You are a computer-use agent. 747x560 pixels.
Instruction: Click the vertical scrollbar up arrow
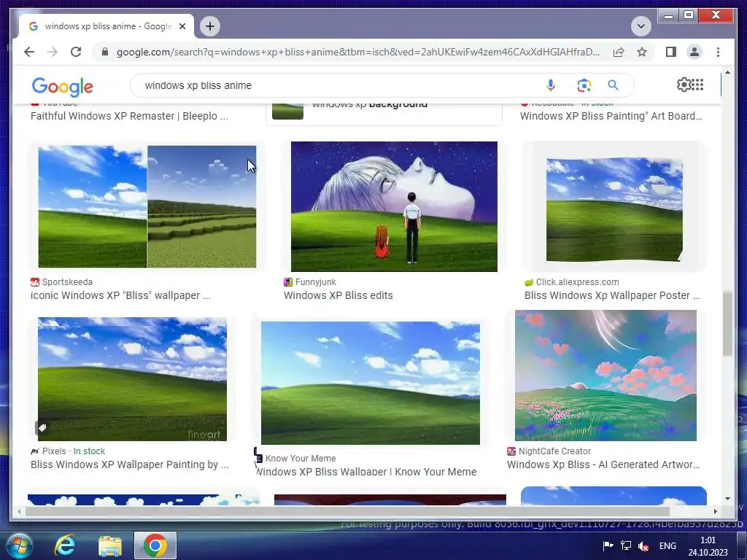tap(727, 72)
